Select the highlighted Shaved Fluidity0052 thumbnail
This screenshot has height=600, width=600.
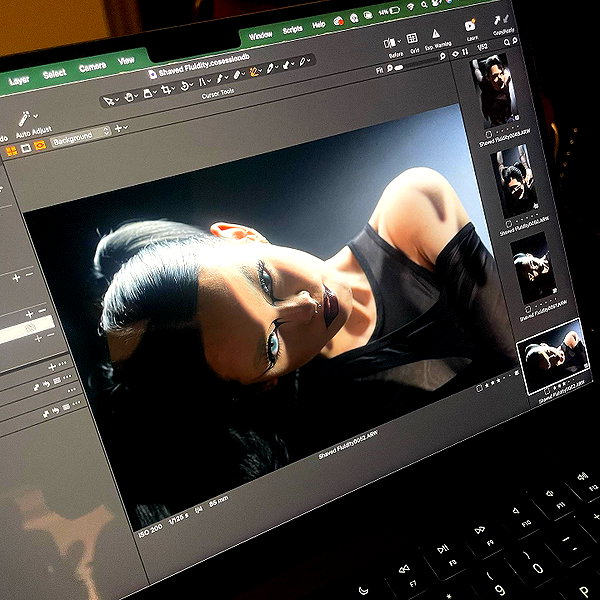tap(553, 356)
